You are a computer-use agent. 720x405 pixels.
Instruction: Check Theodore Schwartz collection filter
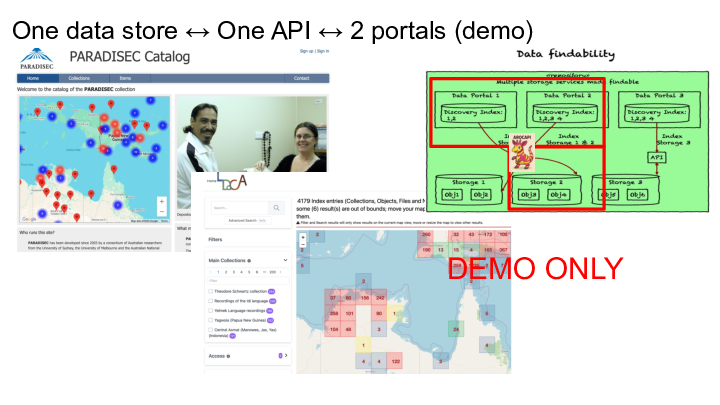click(x=211, y=291)
